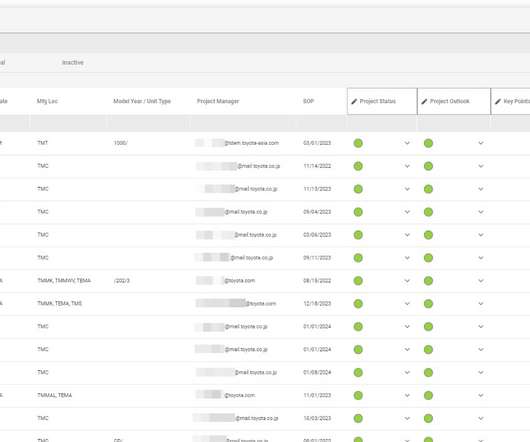Click green Project Status circle in TMT row
This screenshot has width=530, height=442.
[358, 143]
